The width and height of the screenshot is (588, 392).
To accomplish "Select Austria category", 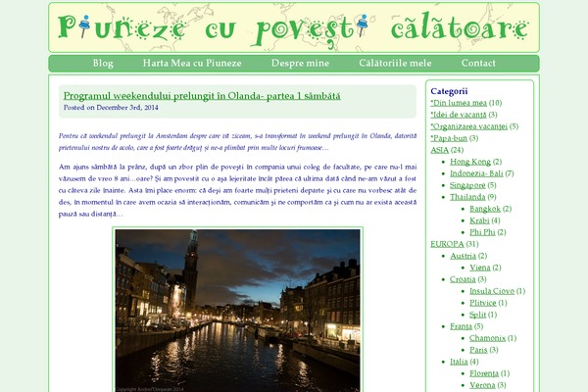I will (x=463, y=256).
